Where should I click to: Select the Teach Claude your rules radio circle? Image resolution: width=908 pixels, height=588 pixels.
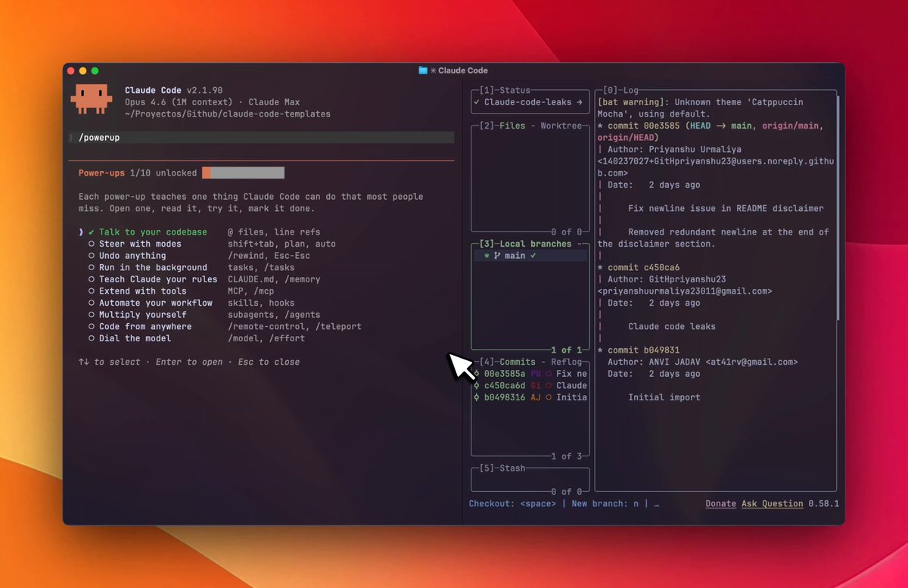(x=91, y=279)
